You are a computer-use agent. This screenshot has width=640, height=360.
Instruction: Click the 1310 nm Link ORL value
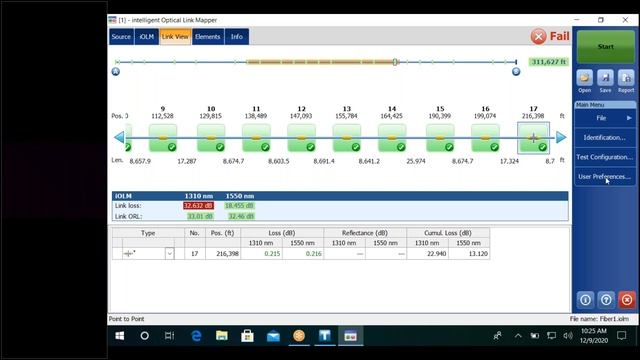click(x=200, y=216)
